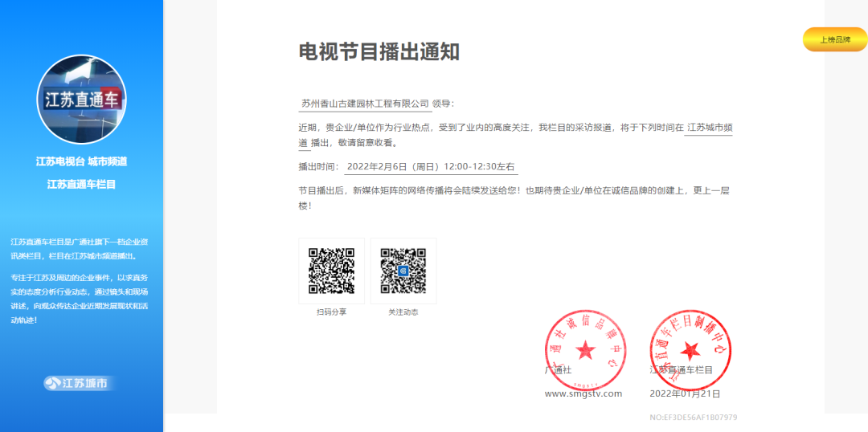Click the broadcast time 2022年2月6日 field
Viewport: 868px width, 432px height.
tap(431, 167)
